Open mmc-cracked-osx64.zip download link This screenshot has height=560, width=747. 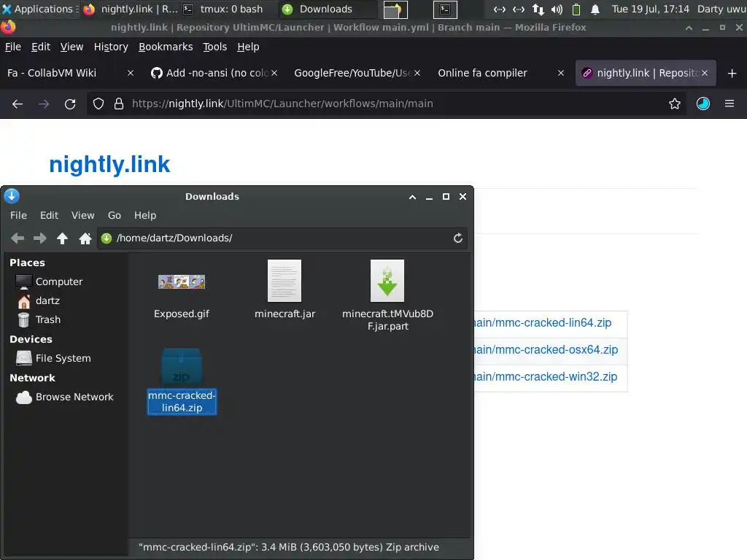point(546,349)
